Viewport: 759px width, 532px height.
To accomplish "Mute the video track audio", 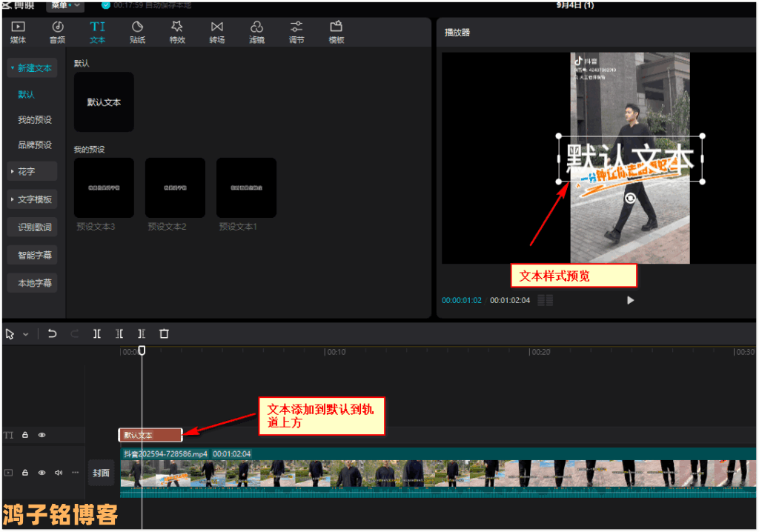I will (x=59, y=472).
